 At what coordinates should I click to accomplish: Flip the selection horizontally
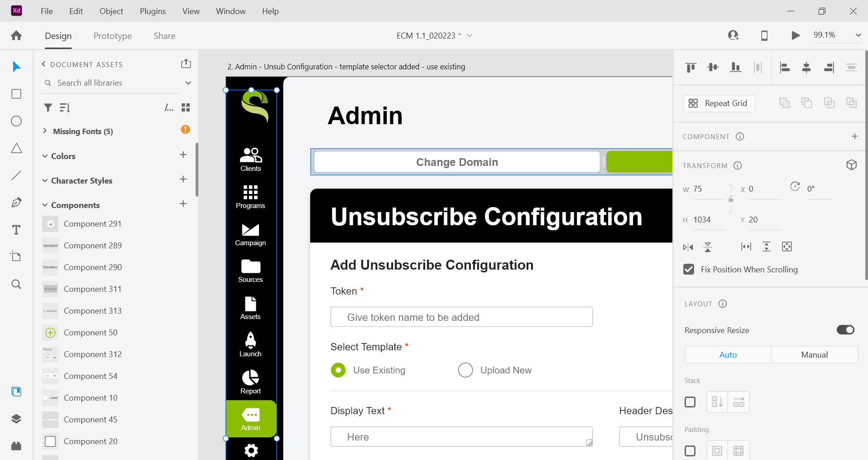pos(688,247)
